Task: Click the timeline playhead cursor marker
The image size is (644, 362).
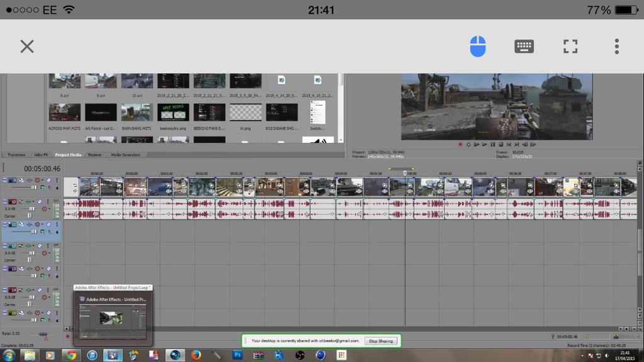Action: (x=405, y=173)
